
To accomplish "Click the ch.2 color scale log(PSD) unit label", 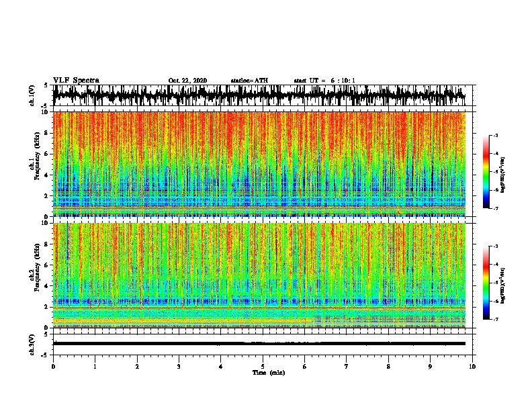I will pyautogui.click(x=502, y=286).
